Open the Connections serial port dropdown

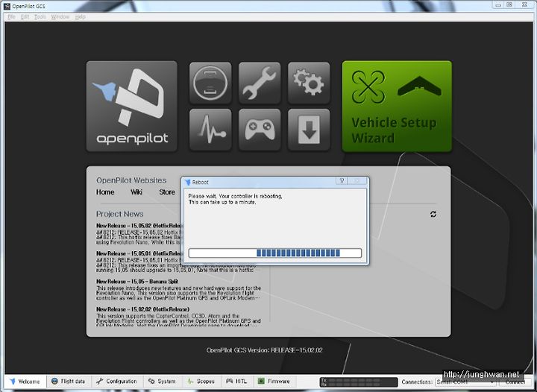coord(466,382)
